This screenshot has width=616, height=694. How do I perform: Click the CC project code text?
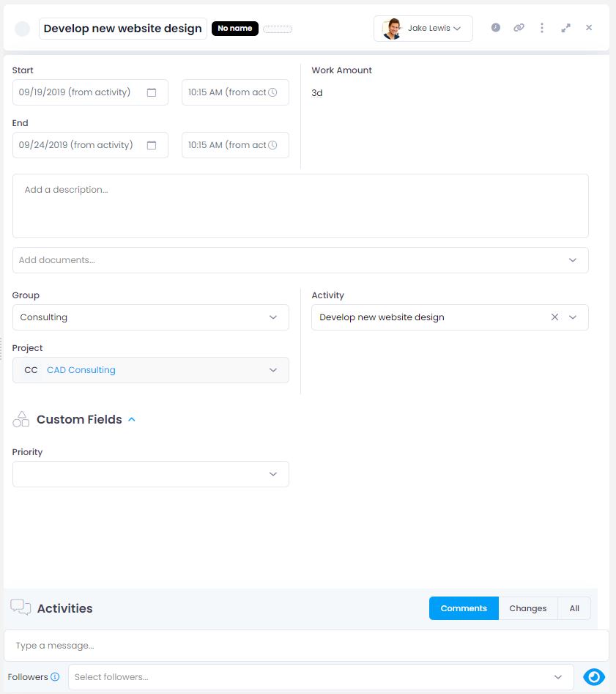31,370
